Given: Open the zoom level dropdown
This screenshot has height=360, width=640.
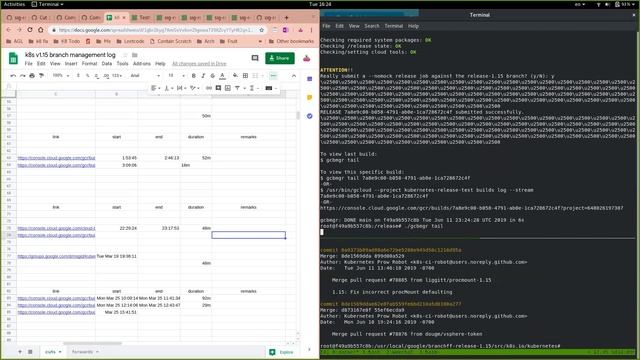Looking at the screenshot, I should point(61,76).
